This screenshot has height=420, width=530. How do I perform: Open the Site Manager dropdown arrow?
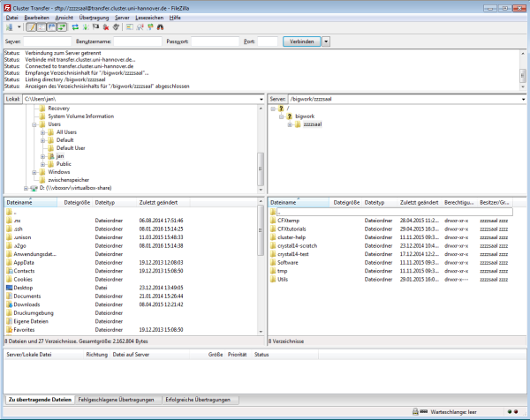click(x=19, y=27)
